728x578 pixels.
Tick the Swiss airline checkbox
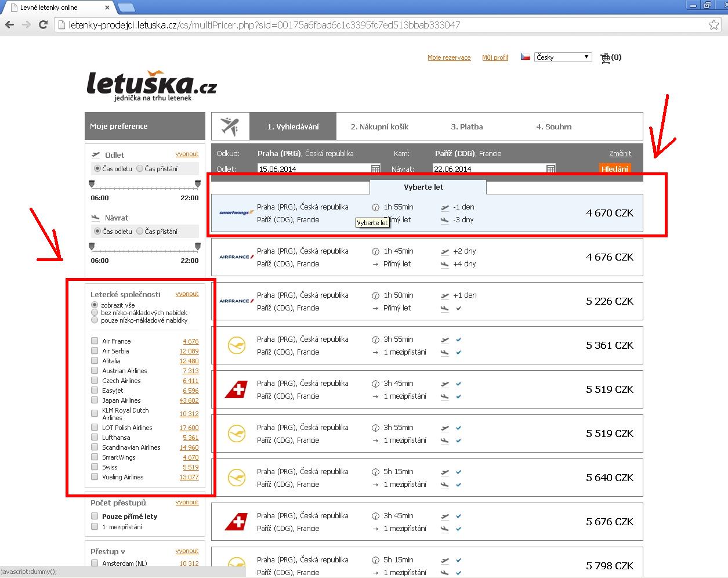[95, 467]
